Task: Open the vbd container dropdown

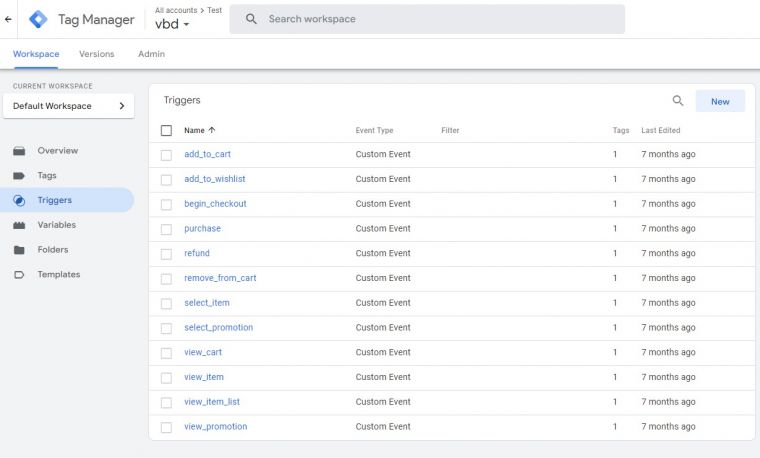Action: (x=172, y=24)
